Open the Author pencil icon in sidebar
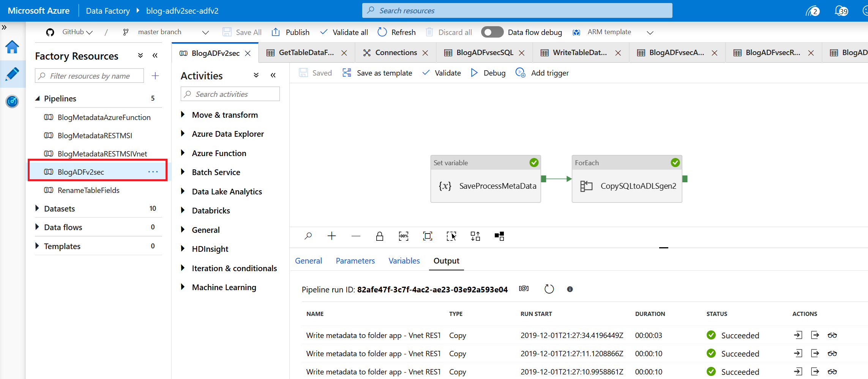The height and width of the screenshot is (379, 868). (x=12, y=74)
